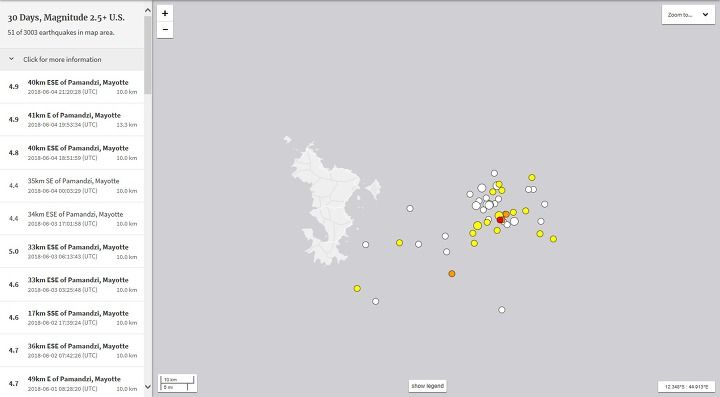The width and height of the screenshot is (720, 397).
Task: Click the earthquake list scroll down arrow
Action: 148,387
